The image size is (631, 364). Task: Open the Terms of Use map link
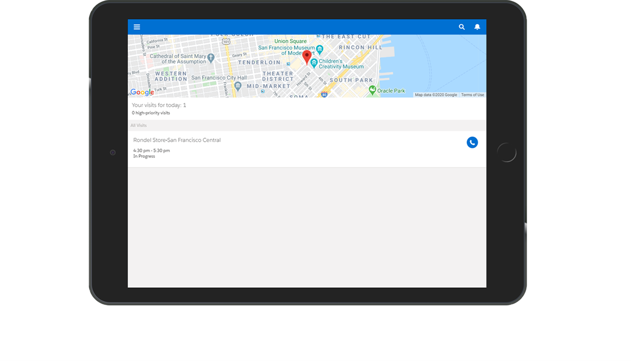472,95
